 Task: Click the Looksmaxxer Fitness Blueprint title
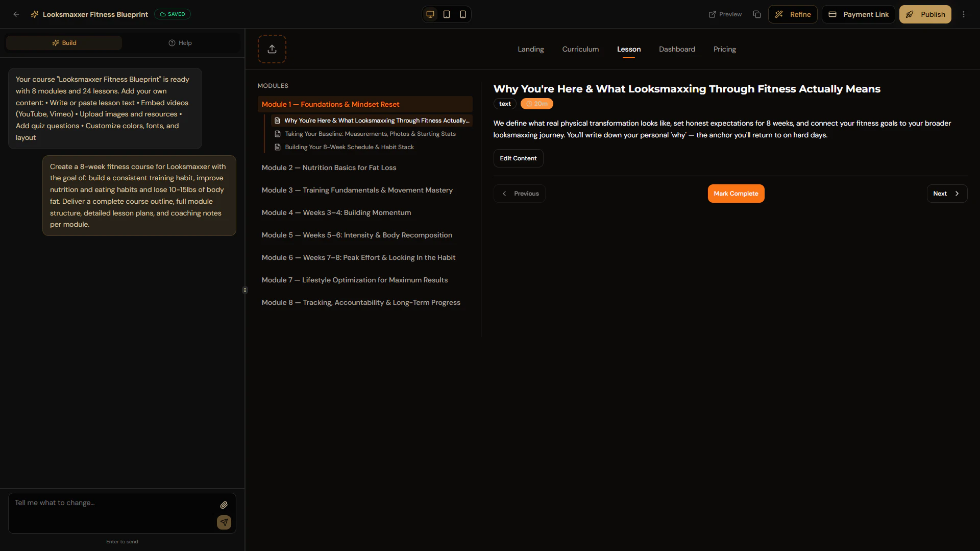tap(95, 14)
